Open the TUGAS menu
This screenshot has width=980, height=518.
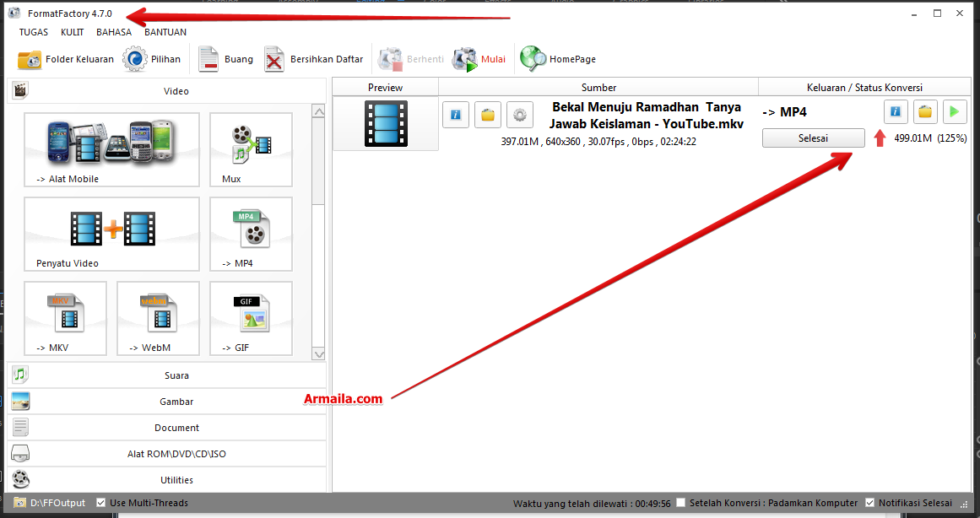34,32
